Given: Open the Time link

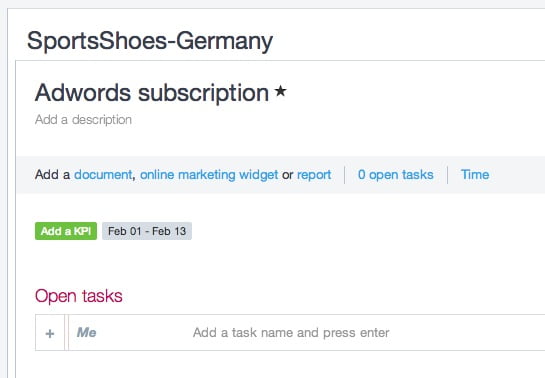Looking at the screenshot, I should [x=475, y=174].
